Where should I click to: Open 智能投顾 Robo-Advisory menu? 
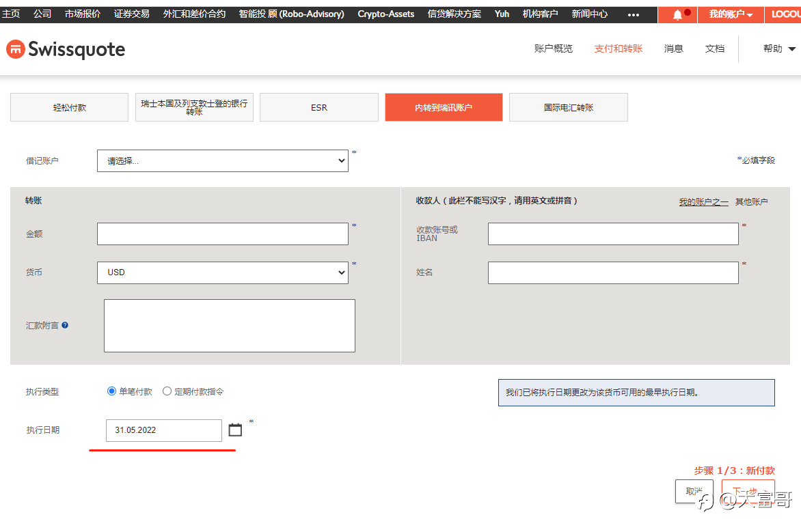(x=291, y=14)
